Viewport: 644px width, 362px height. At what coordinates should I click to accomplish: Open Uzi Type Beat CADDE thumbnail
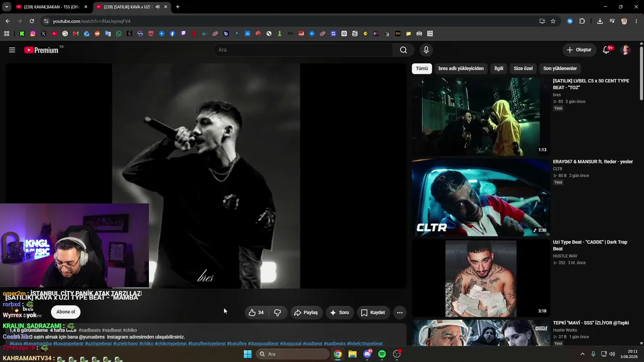[x=481, y=278]
